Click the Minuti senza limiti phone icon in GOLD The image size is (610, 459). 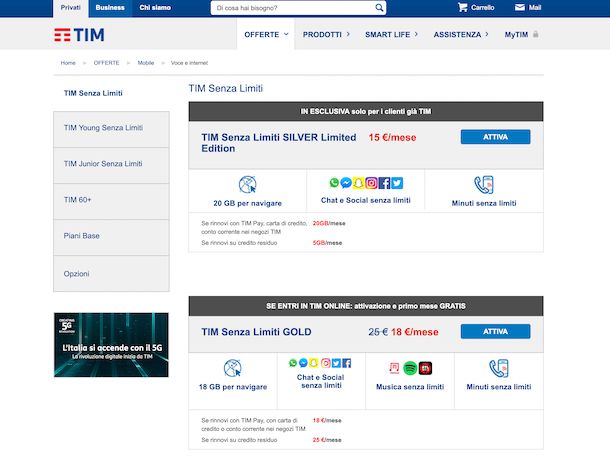tap(498, 367)
